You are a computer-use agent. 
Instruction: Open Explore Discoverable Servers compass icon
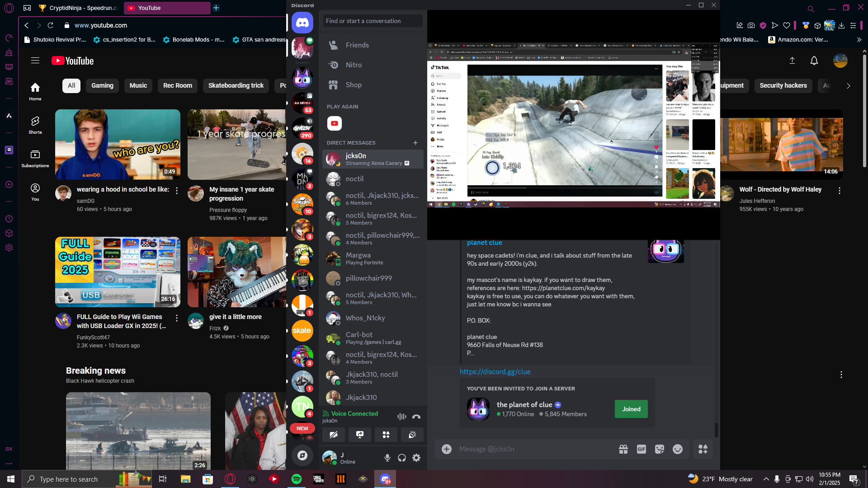click(x=302, y=455)
